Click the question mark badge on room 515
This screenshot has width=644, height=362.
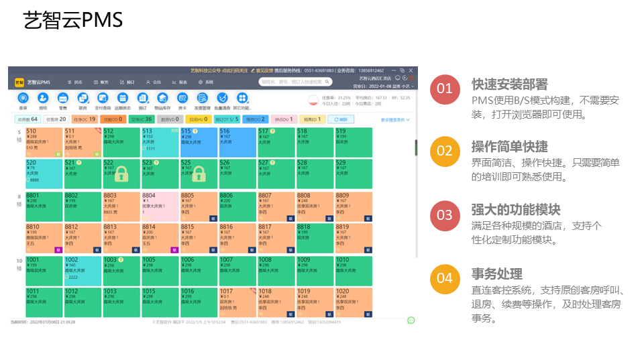click(195, 131)
